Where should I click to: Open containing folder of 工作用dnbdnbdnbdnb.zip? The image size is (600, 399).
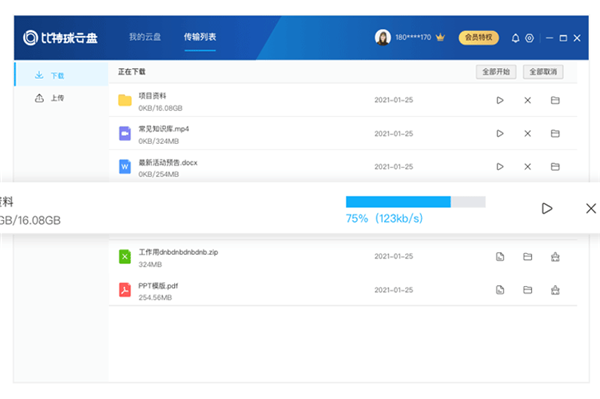(x=527, y=257)
